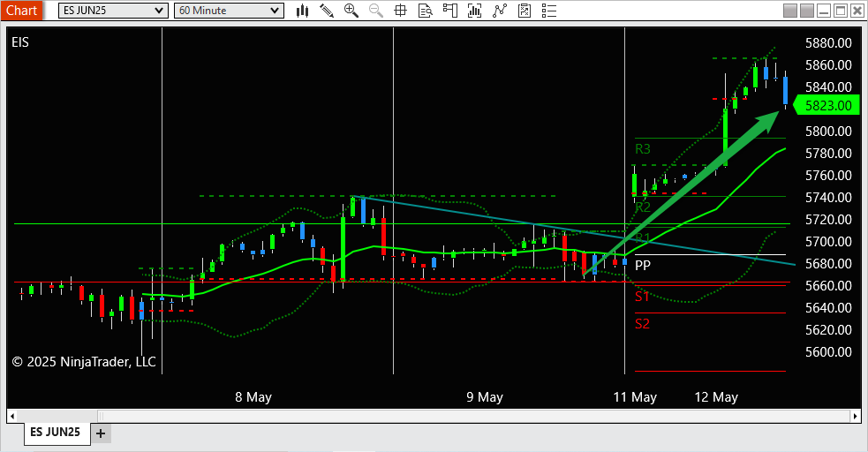
Task: Open the ES JUN25 instrument selector dropdown
Action: click(113, 11)
